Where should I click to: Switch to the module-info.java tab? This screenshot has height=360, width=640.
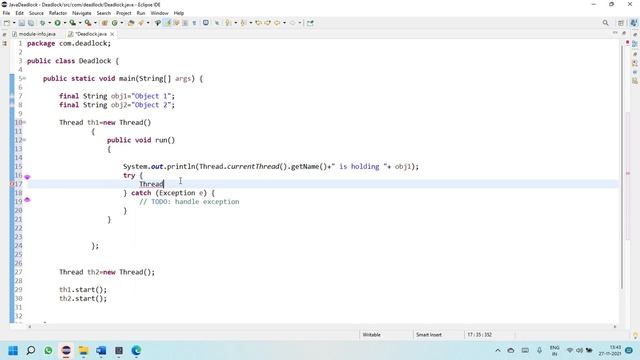(34, 34)
